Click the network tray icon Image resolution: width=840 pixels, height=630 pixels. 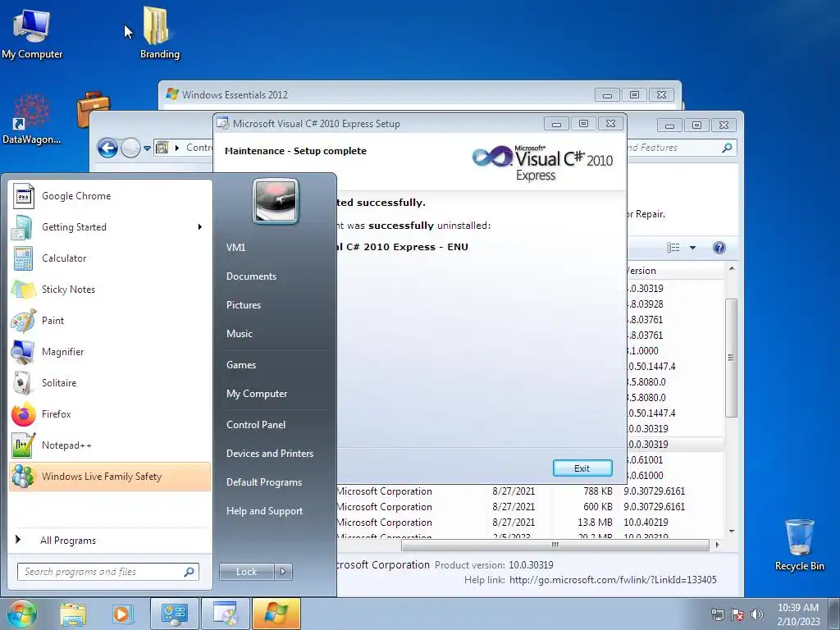tap(717, 614)
